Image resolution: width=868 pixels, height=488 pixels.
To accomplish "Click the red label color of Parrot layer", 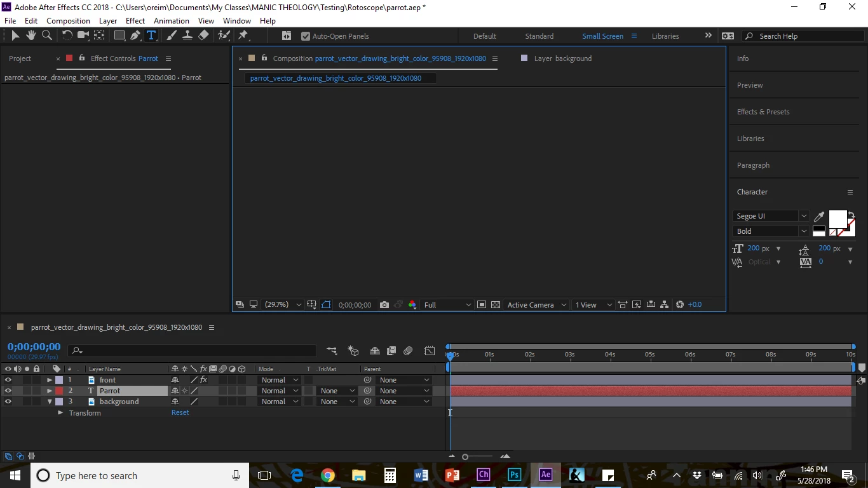I will pos(59,391).
